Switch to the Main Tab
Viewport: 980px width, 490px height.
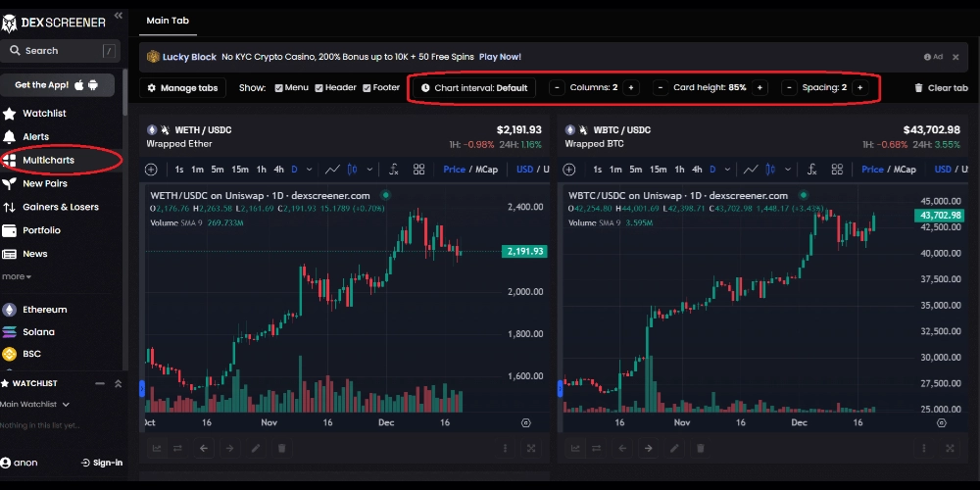(168, 20)
